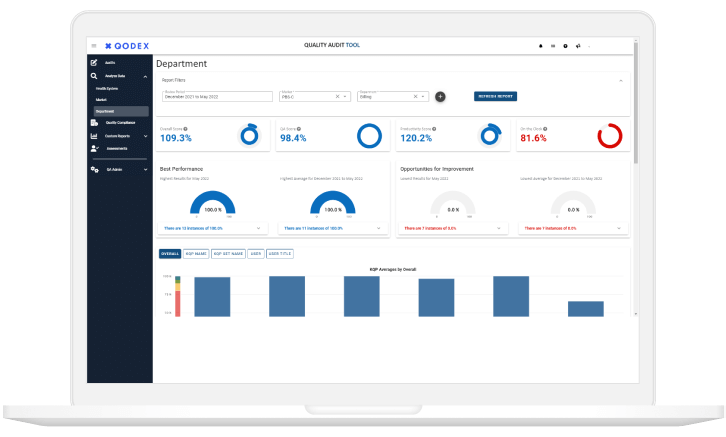Click the Refresh Report button

(495, 96)
